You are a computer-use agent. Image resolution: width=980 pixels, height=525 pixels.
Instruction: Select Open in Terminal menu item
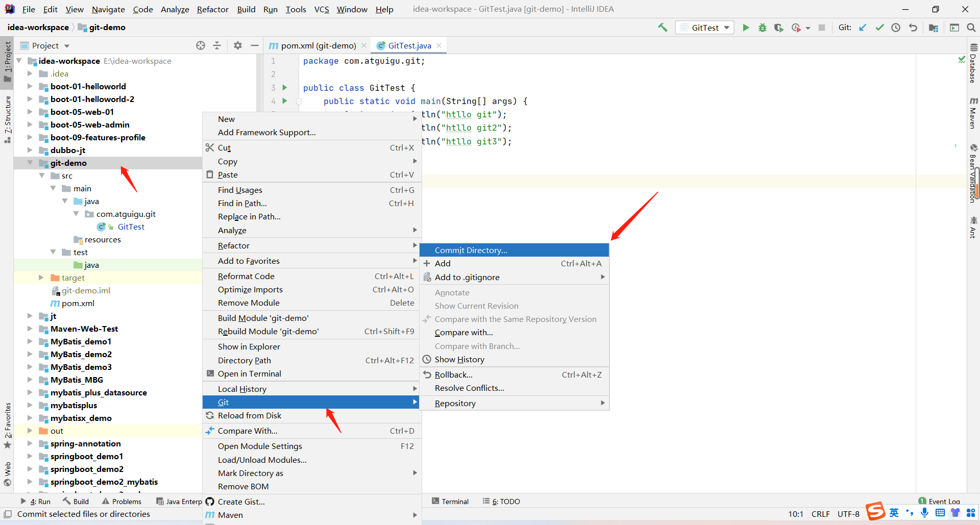(311, 373)
